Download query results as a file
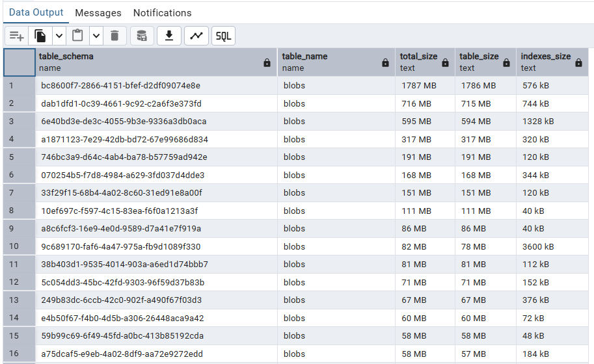 click(169, 36)
